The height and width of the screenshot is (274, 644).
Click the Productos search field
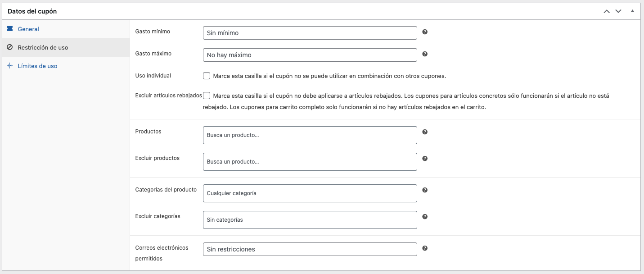click(x=310, y=135)
